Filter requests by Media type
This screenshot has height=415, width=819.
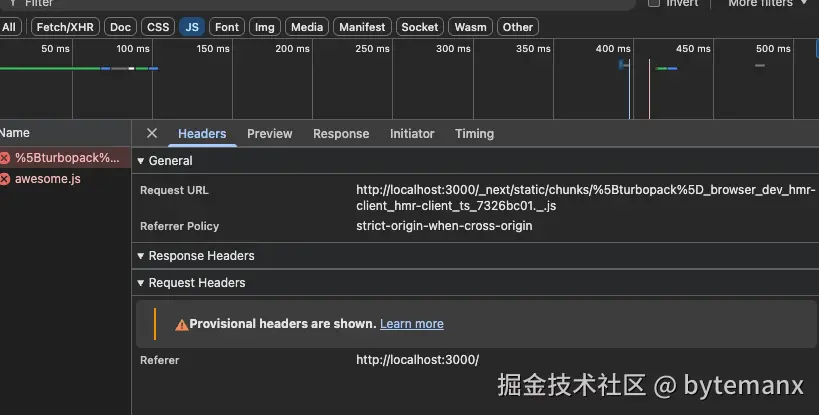pyautogui.click(x=307, y=27)
